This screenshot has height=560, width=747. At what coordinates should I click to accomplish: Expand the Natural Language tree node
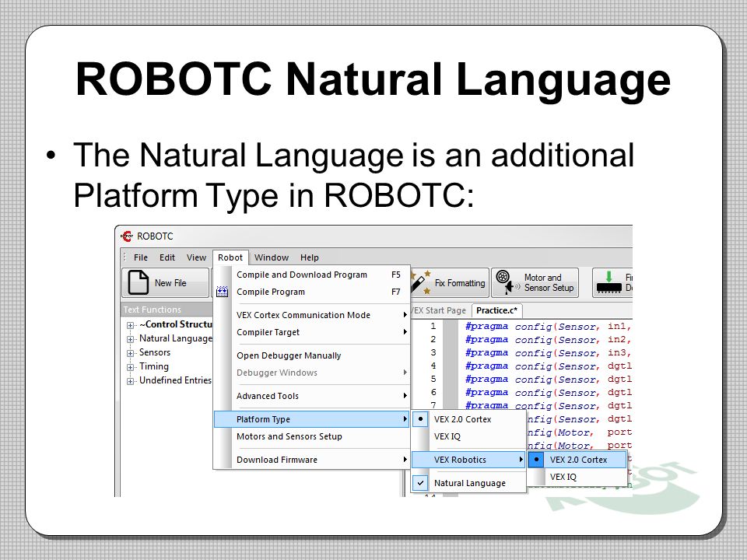pyautogui.click(x=130, y=339)
